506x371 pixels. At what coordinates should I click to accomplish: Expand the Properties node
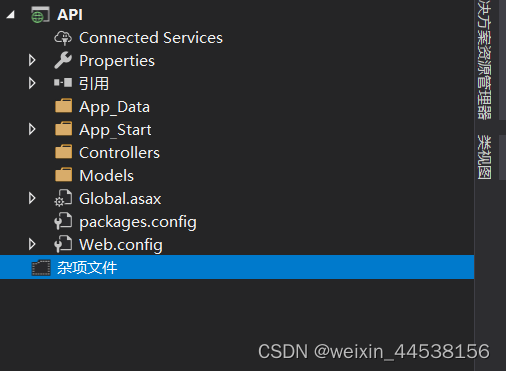(32, 60)
